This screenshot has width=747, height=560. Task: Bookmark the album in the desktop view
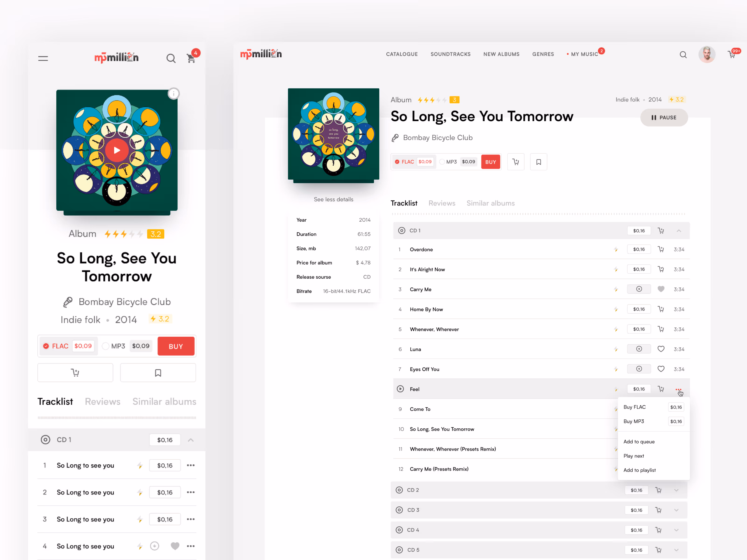[x=538, y=162]
